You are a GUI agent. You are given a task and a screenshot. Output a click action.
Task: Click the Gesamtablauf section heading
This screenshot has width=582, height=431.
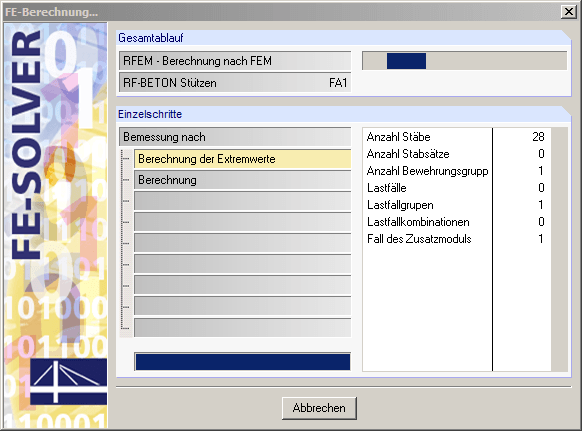pos(151,38)
